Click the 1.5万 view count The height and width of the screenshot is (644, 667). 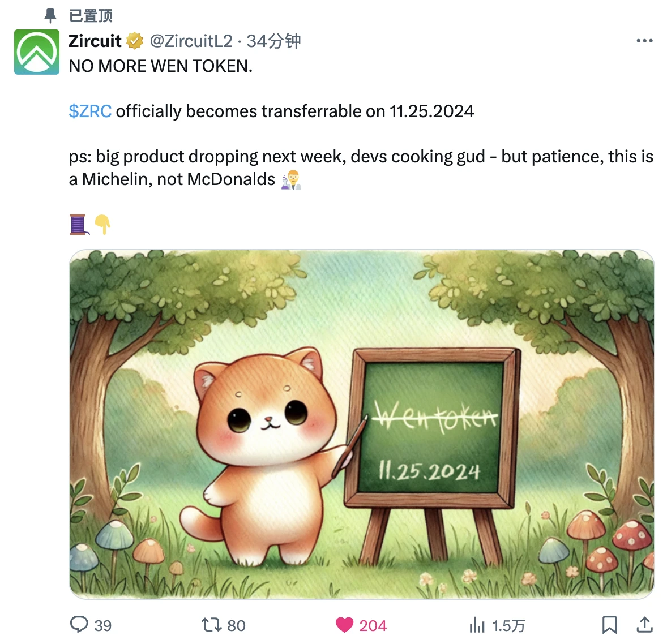[x=508, y=626]
